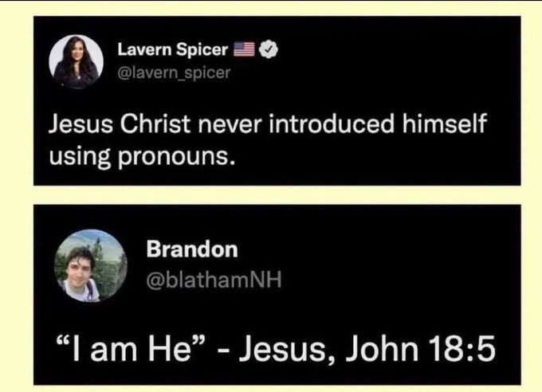
Task: Click the word "himself" in the top tweet
Action: pos(444,123)
